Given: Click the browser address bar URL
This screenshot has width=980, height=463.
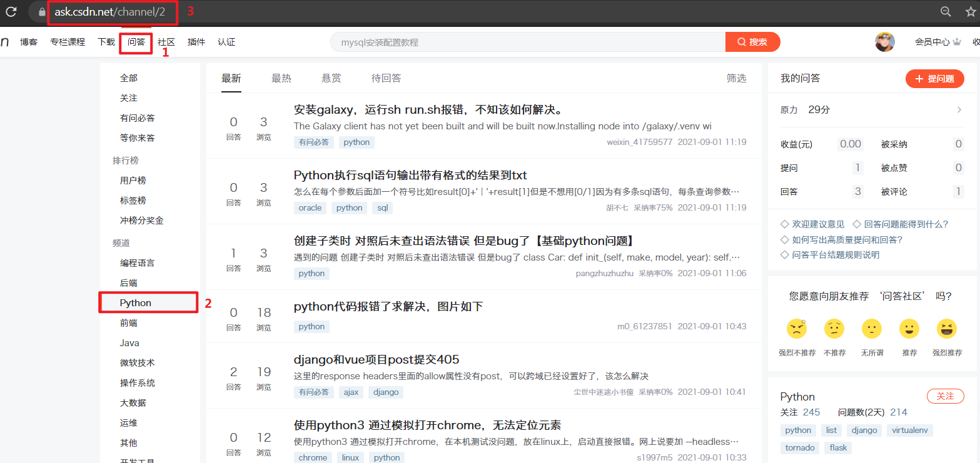Looking at the screenshot, I should [111, 12].
